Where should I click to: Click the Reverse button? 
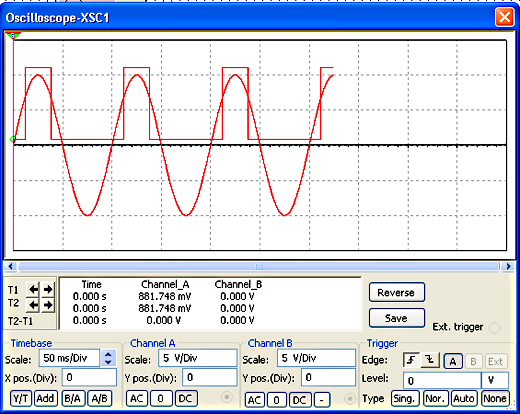(397, 292)
